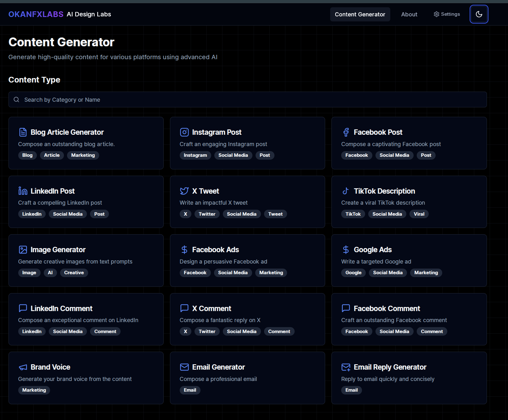Open Settings from the top navigation

[x=447, y=14]
